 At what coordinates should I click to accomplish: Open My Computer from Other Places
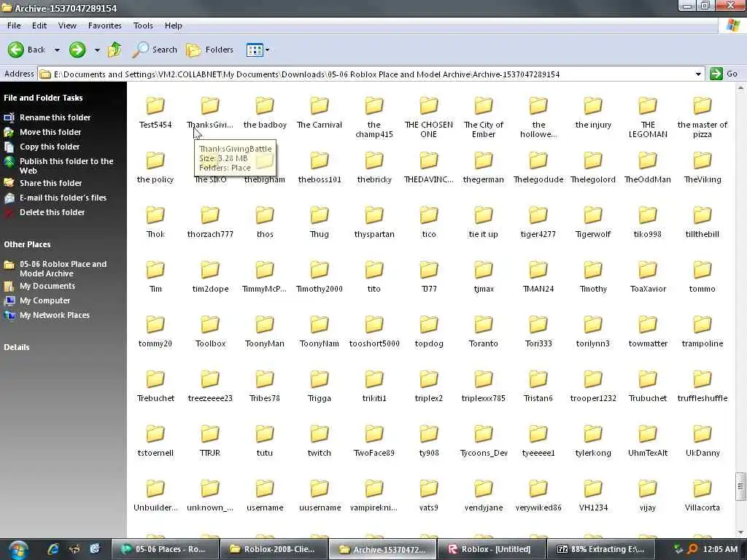point(44,301)
